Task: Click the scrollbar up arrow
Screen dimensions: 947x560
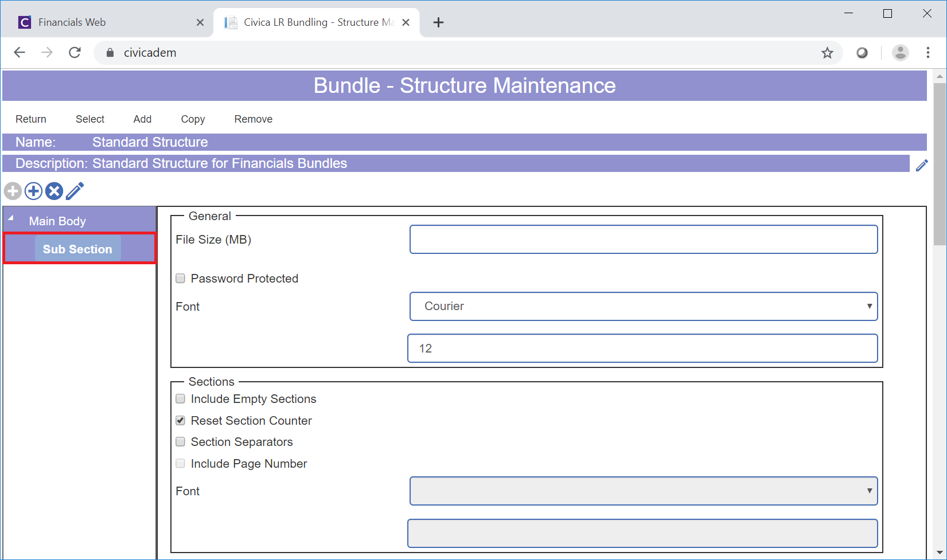Action: coord(940,76)
